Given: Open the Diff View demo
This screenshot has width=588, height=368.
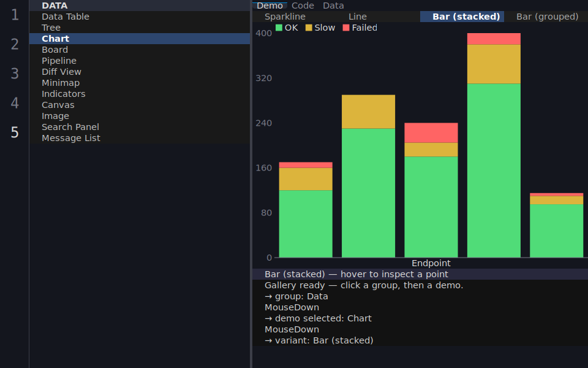Looking at the screenshot, I should coord(140,72).
